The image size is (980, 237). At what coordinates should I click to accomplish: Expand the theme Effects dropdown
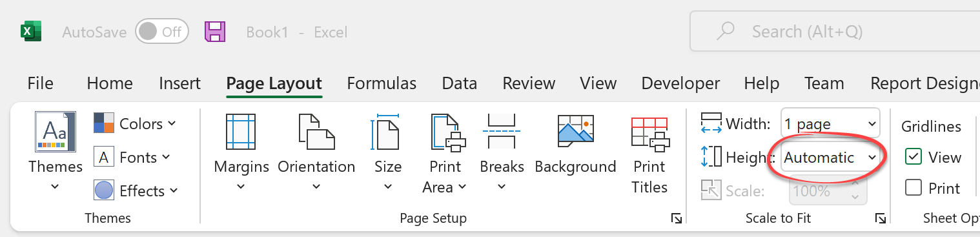135,191
